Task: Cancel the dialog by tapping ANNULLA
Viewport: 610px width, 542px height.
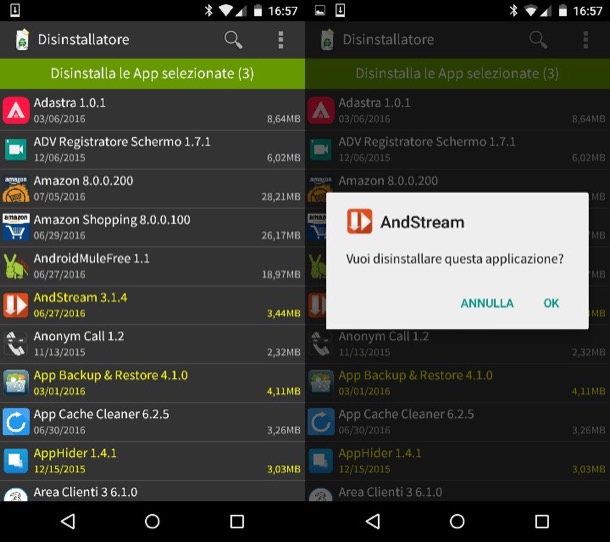Action: tap(487, 303)
